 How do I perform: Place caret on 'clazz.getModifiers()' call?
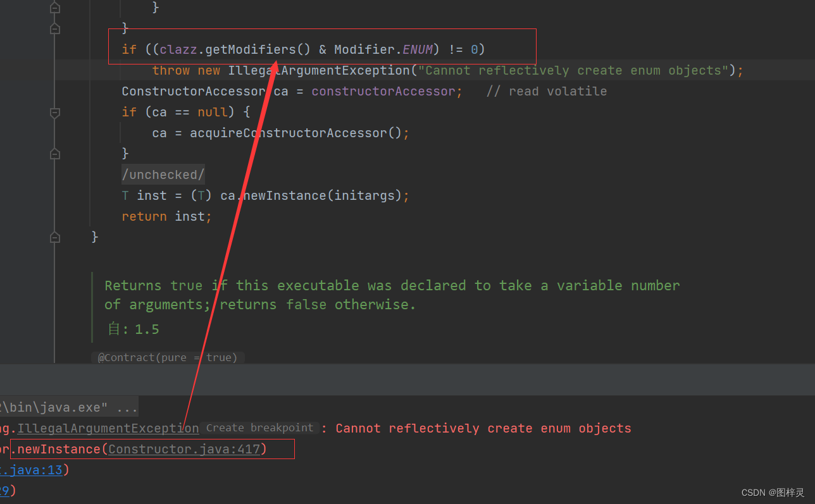tap(235, 49)
